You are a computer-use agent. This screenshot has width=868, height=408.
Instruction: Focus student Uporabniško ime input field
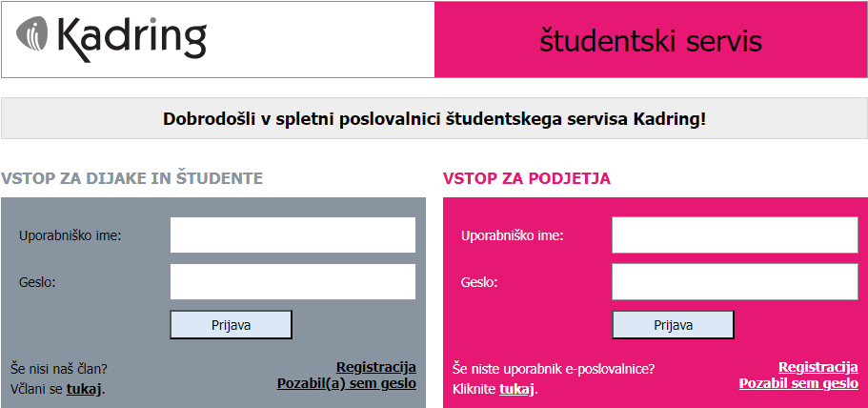pos(293,235)
